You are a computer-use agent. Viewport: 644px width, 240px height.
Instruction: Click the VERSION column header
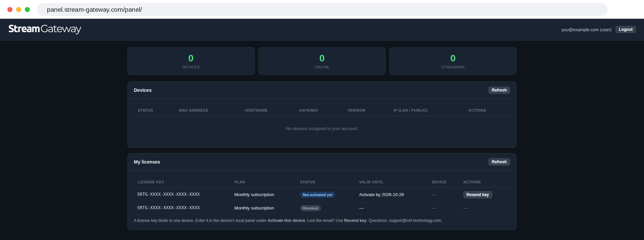click(356, 110)
